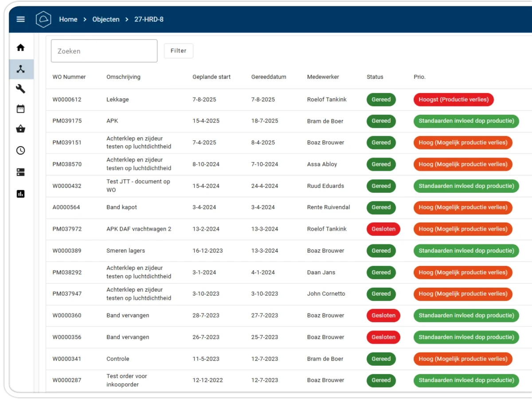Viewport: 532px width, 399px height.
Task: Open work order PM038292
Action: [67, 272]
